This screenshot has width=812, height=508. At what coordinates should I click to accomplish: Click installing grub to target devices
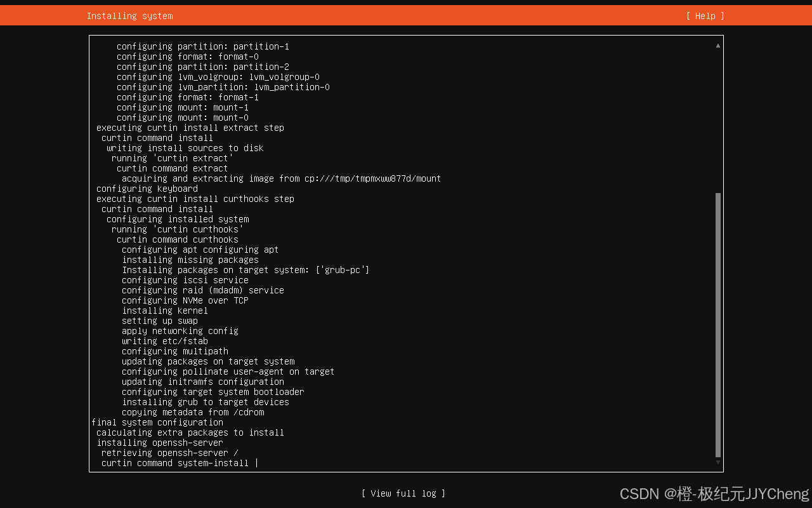(206, 402)
